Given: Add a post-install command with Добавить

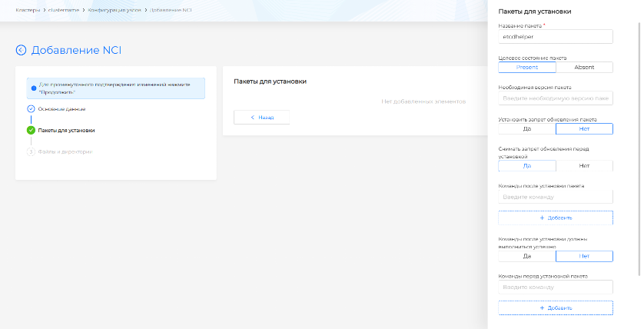Looking at the screenshot, I should click(x=556, y=218).
